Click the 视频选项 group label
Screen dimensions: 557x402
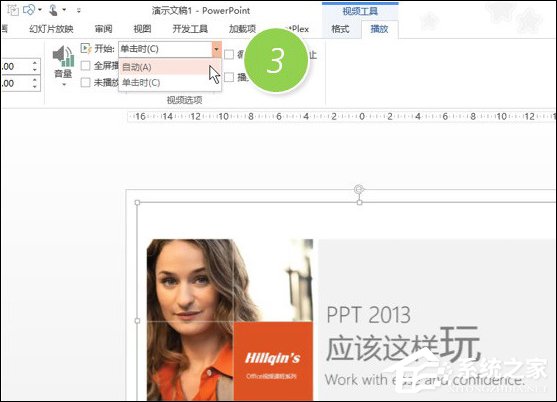pyautogui.click(x=184, y=100)
